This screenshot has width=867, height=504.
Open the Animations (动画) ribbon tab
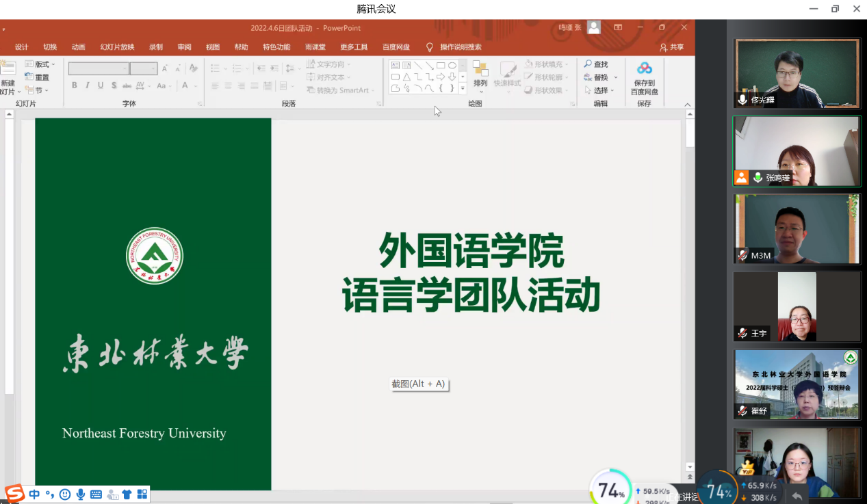click(x=79, y=47)
